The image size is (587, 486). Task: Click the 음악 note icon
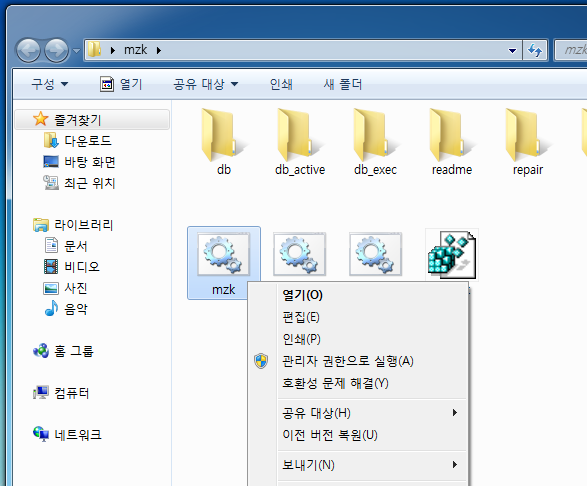click(51, 308)
